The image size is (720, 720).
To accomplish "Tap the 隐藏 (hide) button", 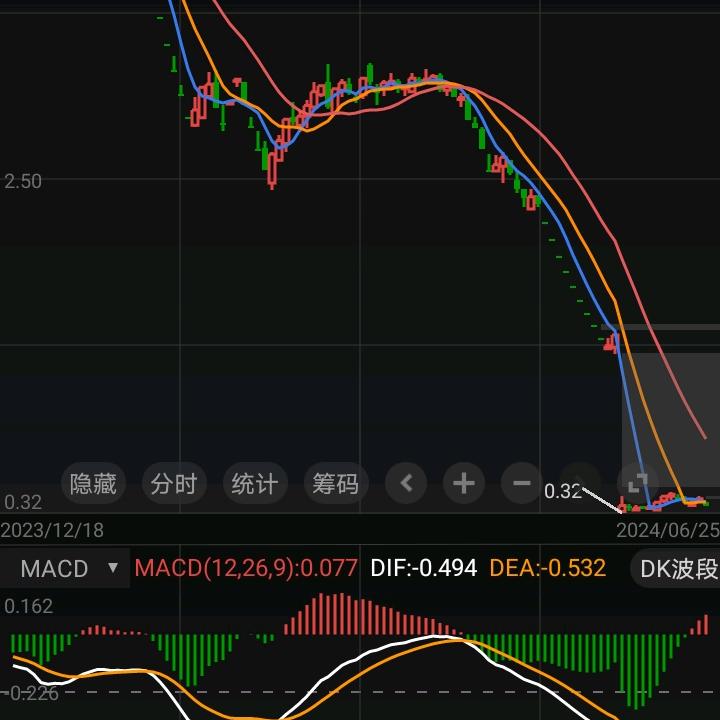I will point(93,484).
